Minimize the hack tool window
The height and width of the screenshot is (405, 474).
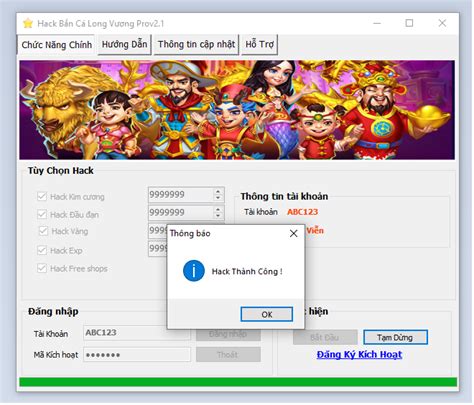coord(377,23)
